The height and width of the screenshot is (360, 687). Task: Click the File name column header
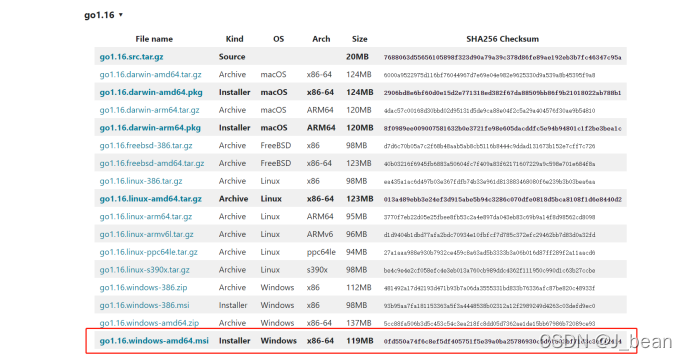tap(154, 39)
